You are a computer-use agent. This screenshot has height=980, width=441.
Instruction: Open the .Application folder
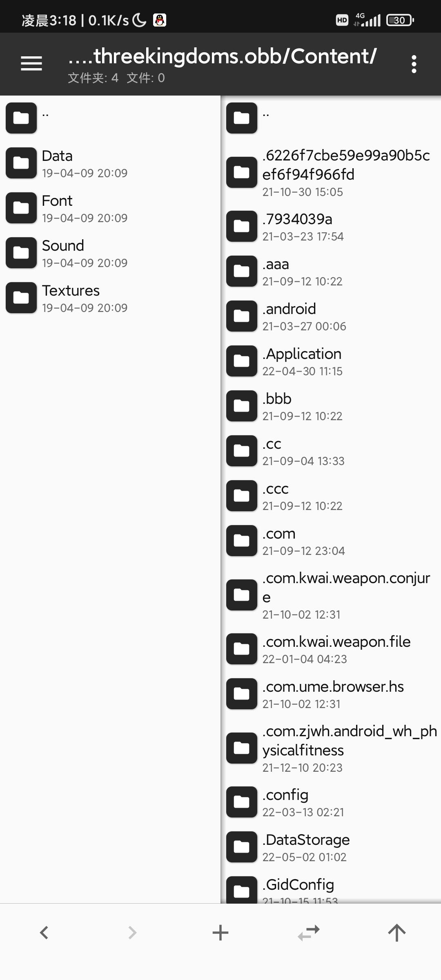click(x=331, y=361)
